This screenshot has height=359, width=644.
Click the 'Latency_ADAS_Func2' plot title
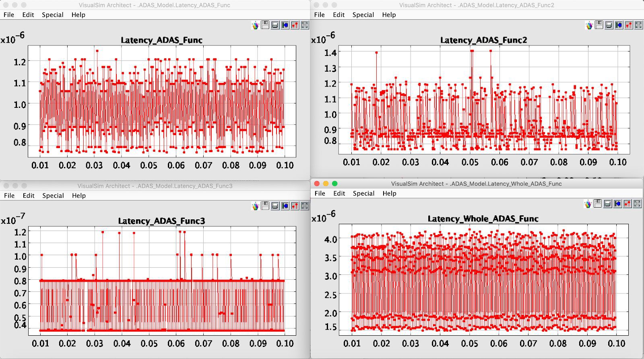(483, 40)
